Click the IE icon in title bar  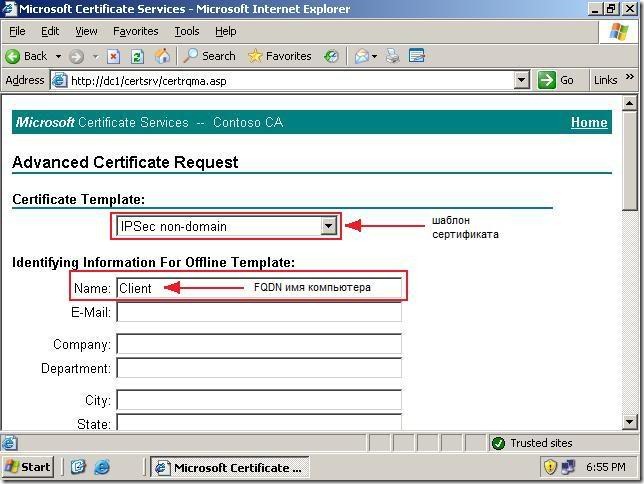click(9, 9)
